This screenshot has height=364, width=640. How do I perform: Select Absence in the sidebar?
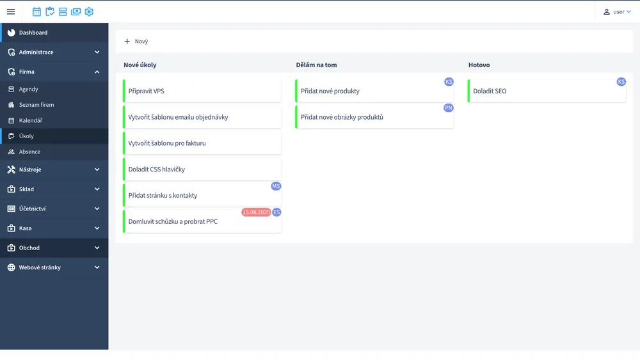(x=54, y=152)
